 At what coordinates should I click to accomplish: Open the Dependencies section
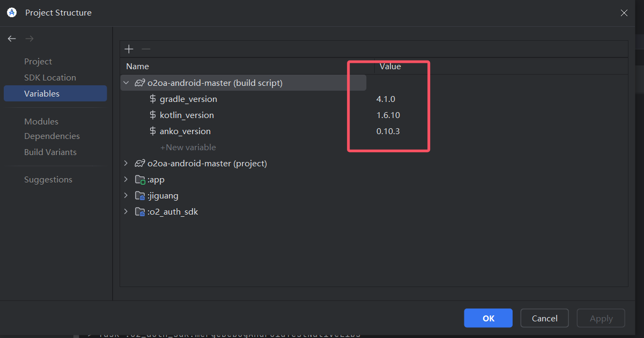tap(52, 136)
